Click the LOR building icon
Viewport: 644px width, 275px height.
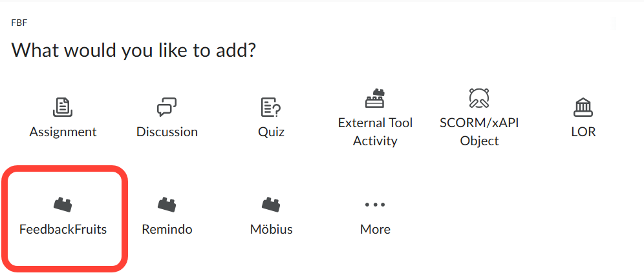coord(583,107)
